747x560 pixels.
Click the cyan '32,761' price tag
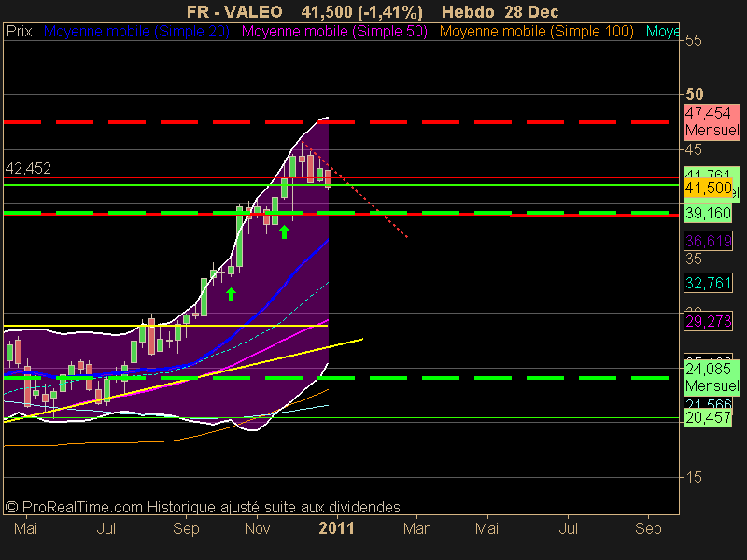[x=708, y=284]
